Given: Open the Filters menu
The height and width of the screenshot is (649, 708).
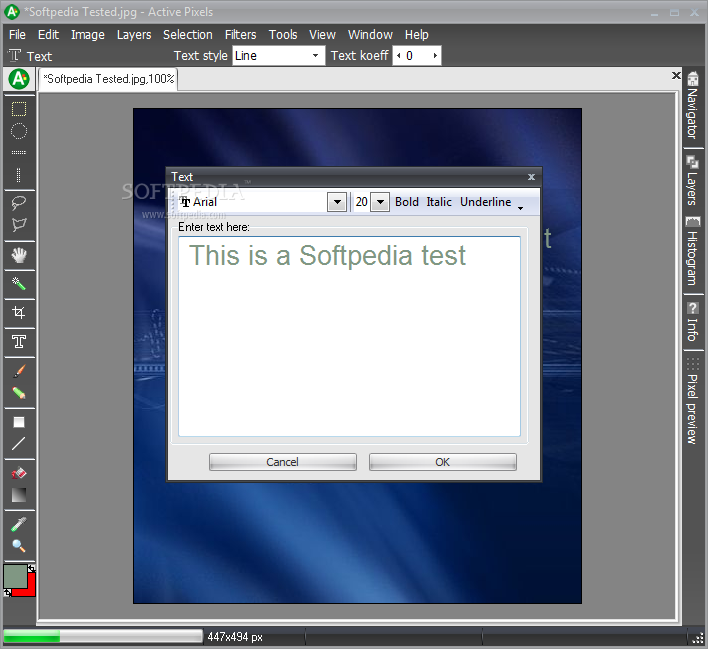Looking at the screenshot, I should tap(240, 35).
